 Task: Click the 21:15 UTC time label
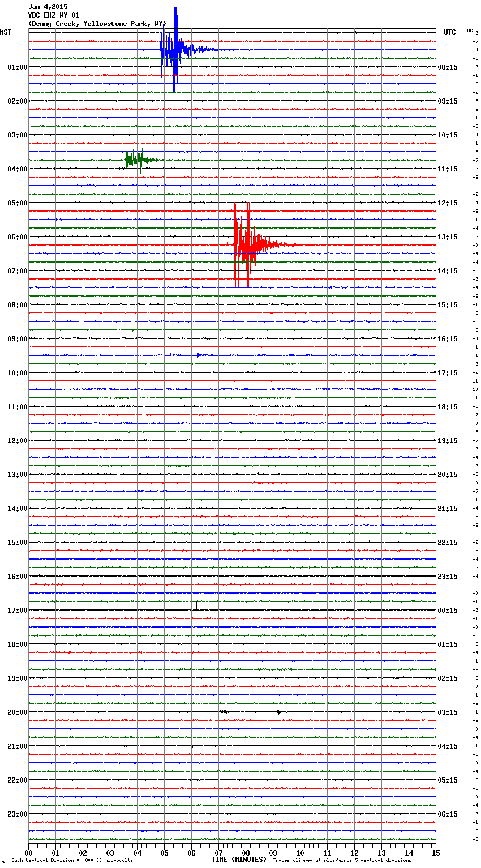coord(448,509)
